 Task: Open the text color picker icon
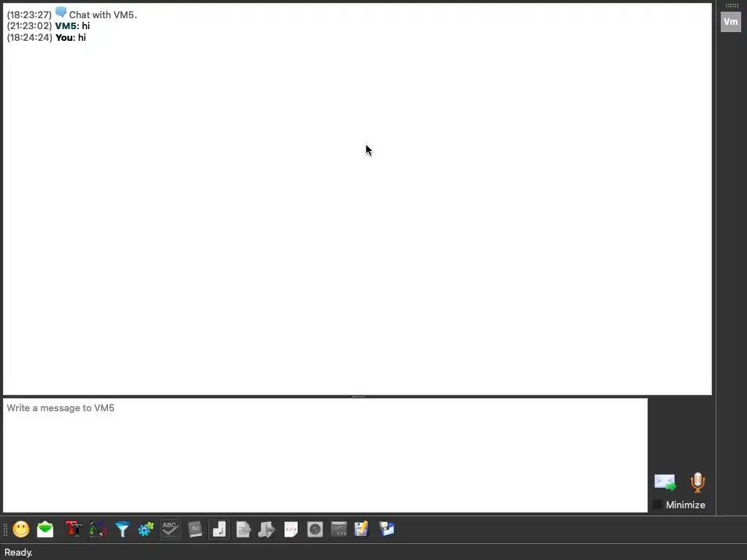(x=98, y=529)
